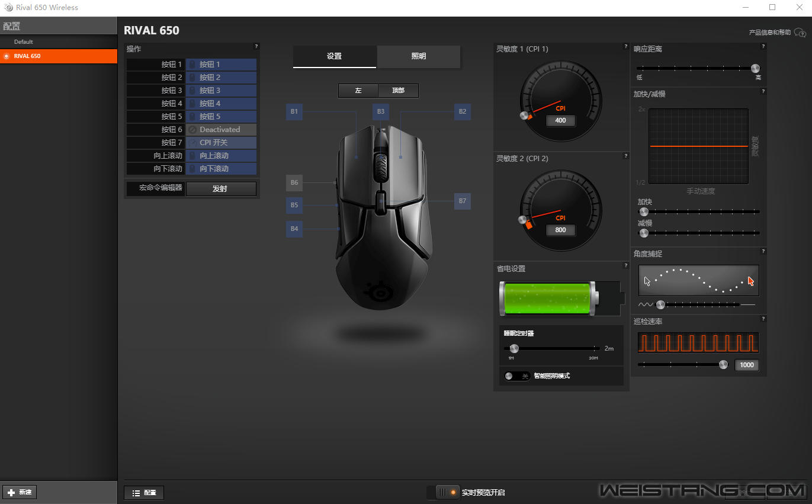Open help for 响应距离 panel
Screen dimensions: 812x504
click(763, 46)
